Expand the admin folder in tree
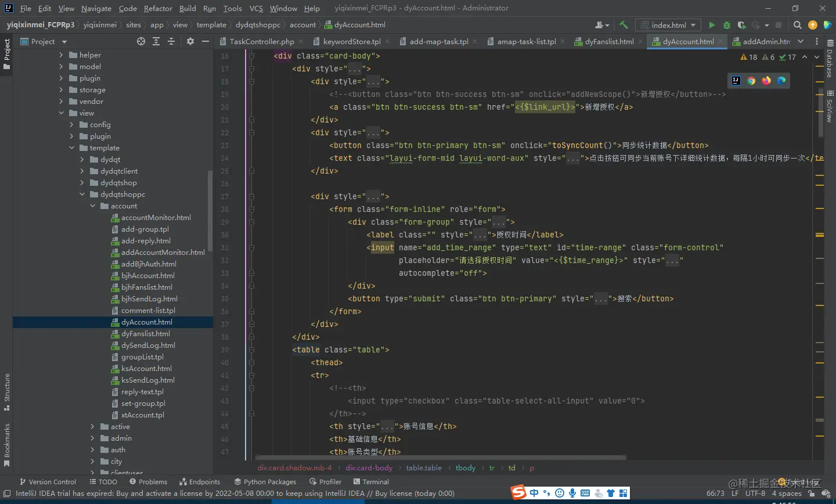Image resolution: width=836 pixels, height=504 pixels. (x=92, y=438)
